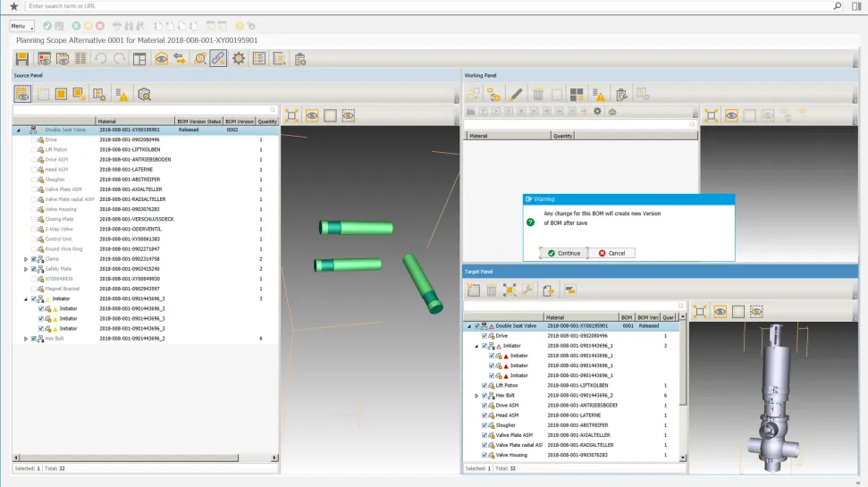Click Cancel in the Warning dialog

point(612,253)
